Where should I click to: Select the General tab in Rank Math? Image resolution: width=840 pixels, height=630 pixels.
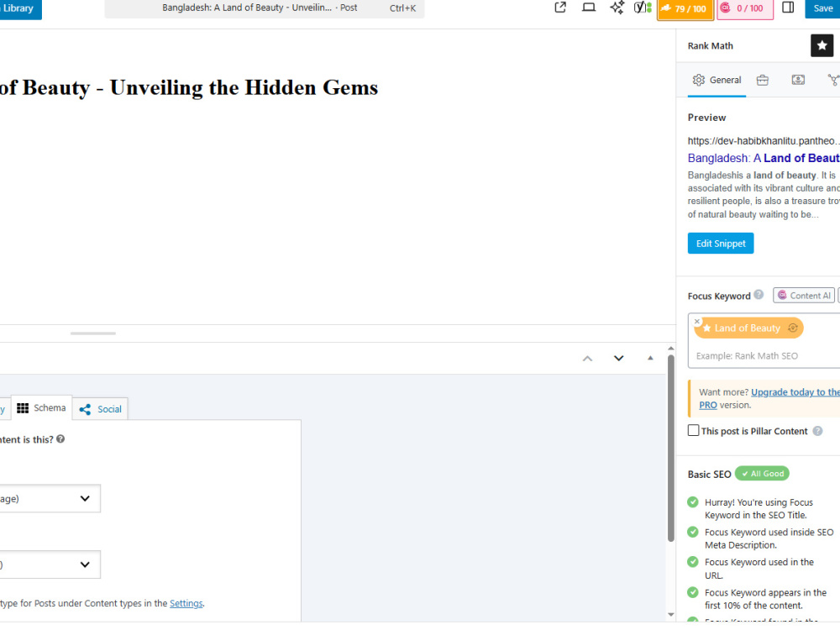pyautogui.click(x=717, y=81)
